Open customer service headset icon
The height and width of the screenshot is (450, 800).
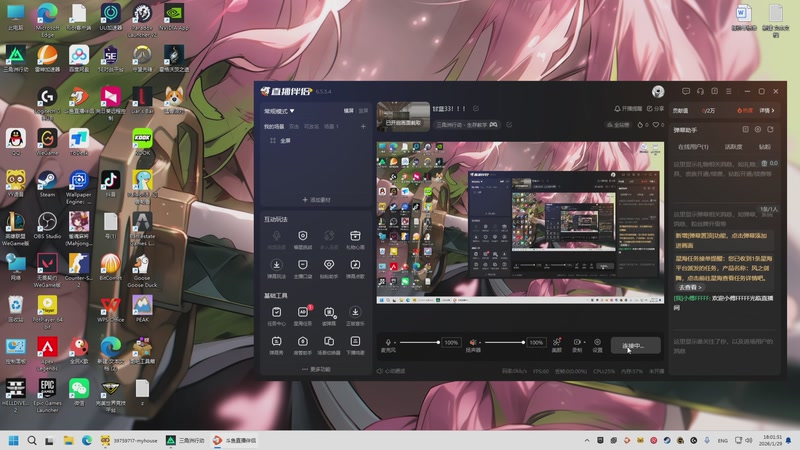click(700, 91)
